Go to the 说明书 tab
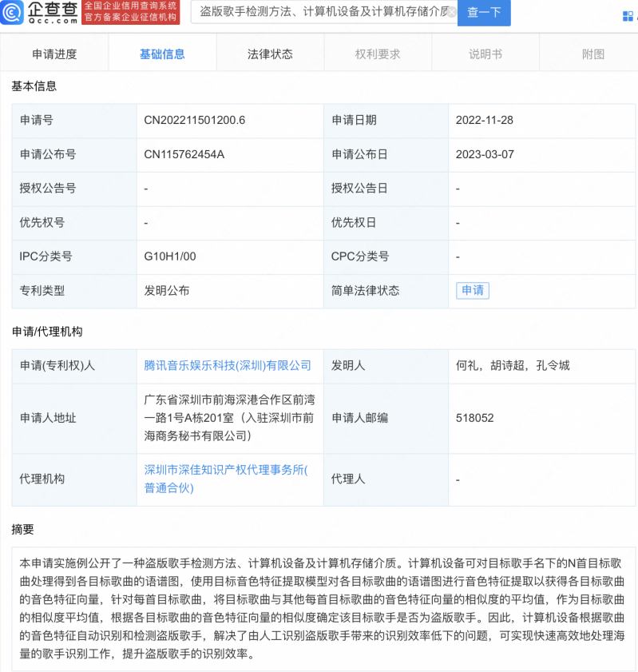The image size is (638, 672). 485,54
